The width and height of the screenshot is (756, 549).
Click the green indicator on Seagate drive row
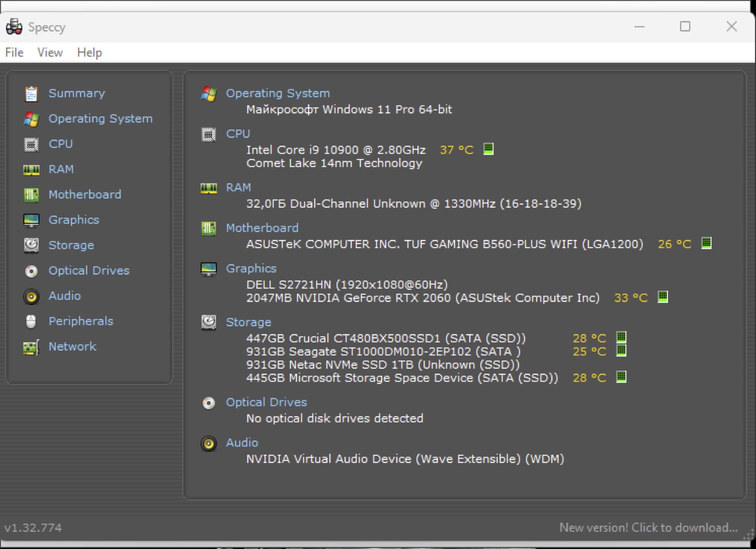(x=621, y=350)
